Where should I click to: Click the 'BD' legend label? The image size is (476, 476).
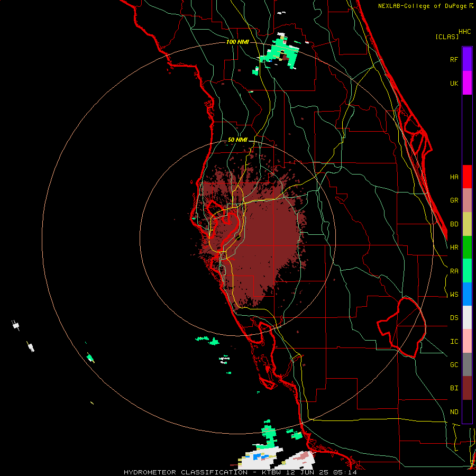coord(454,224)
